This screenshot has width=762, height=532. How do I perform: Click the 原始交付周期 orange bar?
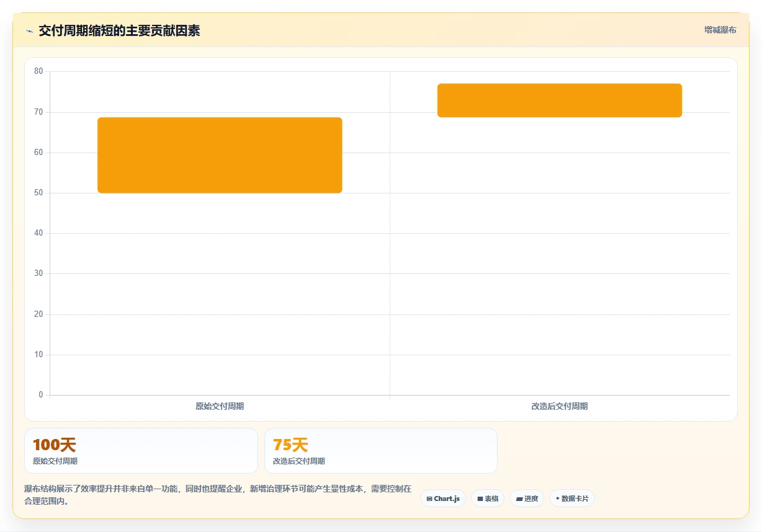tap(220, 155)
